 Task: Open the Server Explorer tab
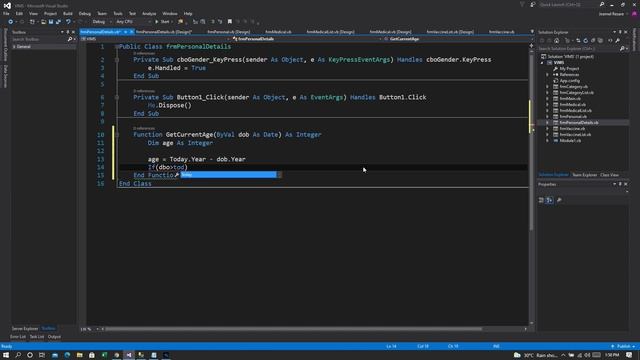(25, 329)
